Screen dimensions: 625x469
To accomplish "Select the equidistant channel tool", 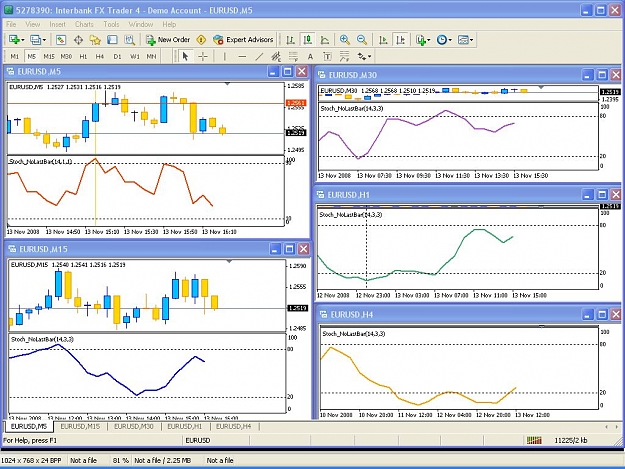I will 276,56.
